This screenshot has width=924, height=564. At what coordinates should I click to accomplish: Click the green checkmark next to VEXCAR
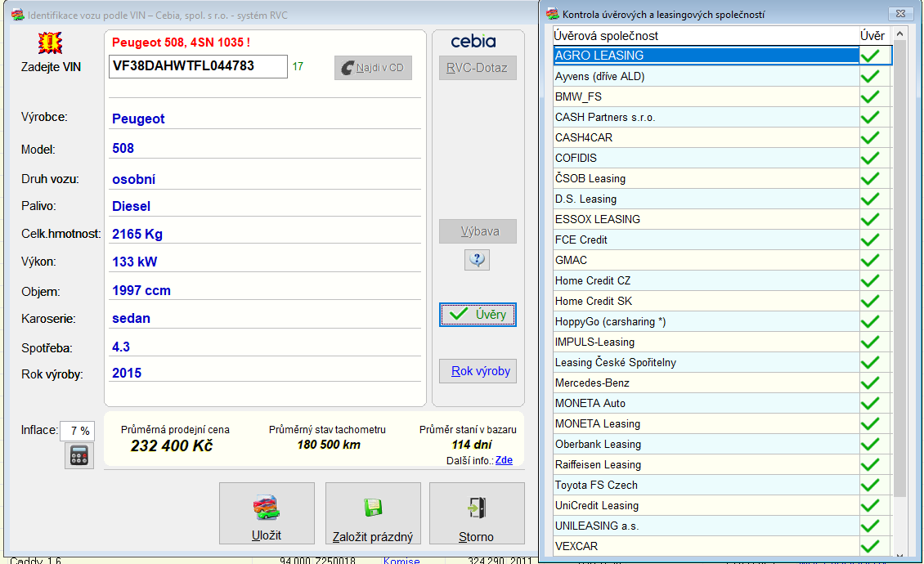(872, 546)
